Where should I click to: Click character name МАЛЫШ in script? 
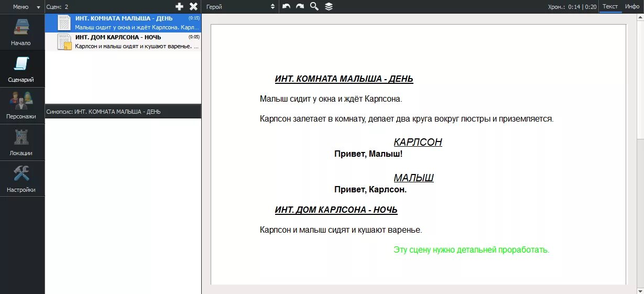point(413,178)
